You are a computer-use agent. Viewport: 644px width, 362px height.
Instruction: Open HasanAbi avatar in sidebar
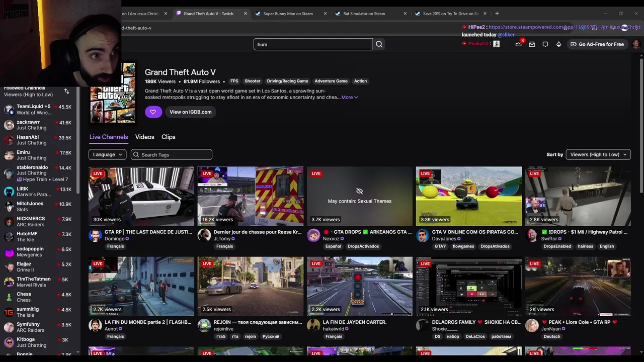tap(9, 140)
